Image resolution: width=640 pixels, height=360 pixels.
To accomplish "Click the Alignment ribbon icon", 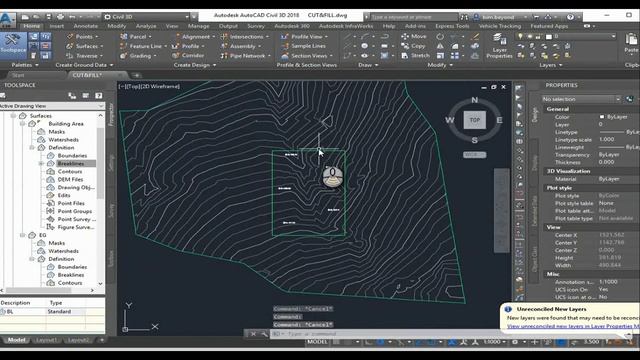I will click(x=176, y=37).
